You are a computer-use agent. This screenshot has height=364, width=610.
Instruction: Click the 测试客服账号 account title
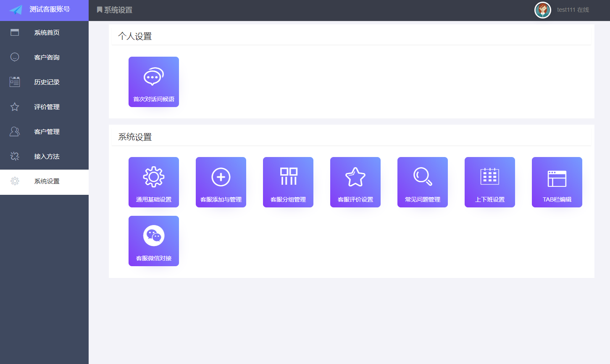(50, 9)
